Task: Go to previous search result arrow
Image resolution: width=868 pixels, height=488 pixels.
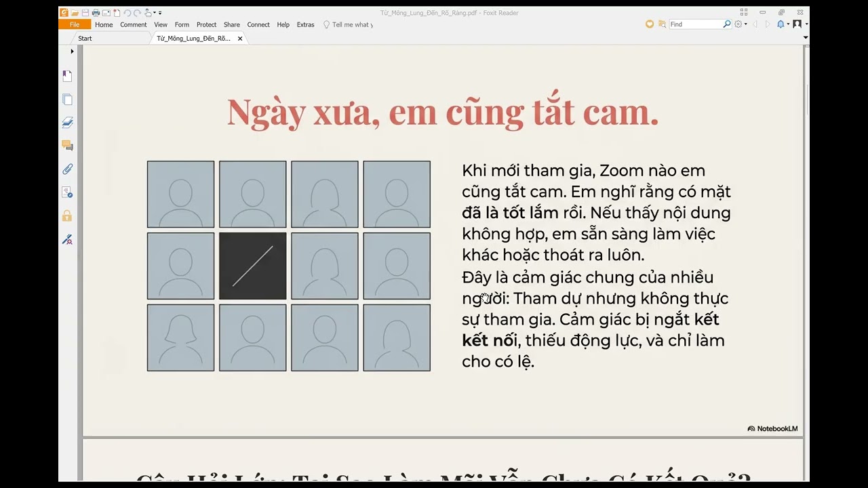Action: tap(755, 24)
